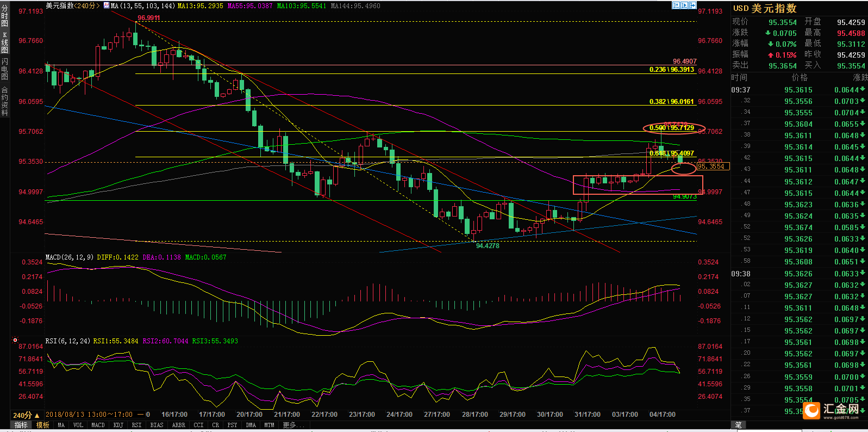
Task: Click the 时间 column header
Action: (x=739, y=78)
